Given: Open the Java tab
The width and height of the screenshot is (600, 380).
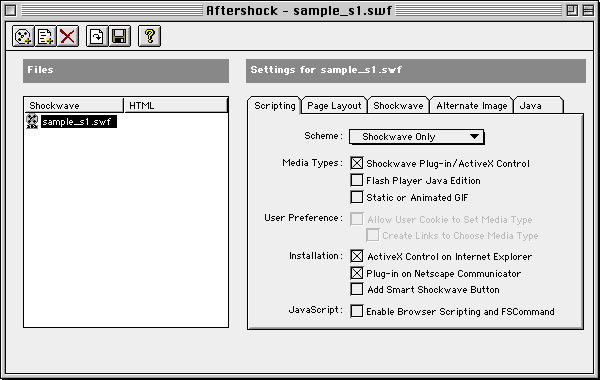Looking at the screenshot, I should pos(538,106).
